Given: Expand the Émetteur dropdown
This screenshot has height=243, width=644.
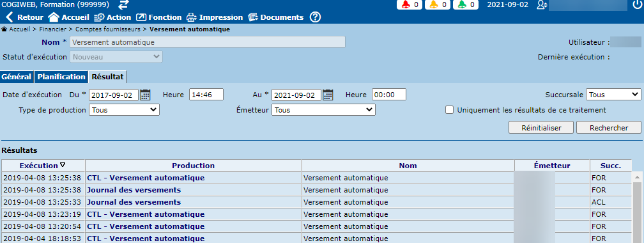Looking at the screenshot, I should click(324, 110).
